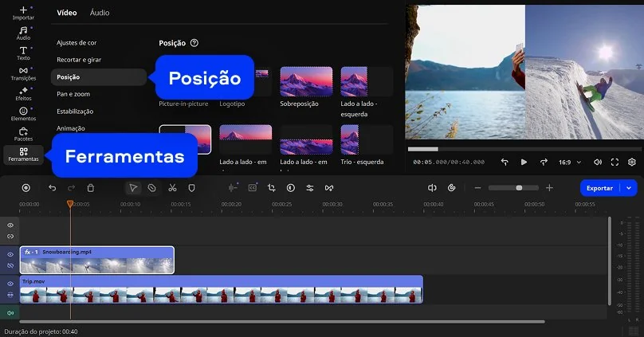Select Pan e zoom in the tools list
644x337 pixels.
click(x=73, y=94)
